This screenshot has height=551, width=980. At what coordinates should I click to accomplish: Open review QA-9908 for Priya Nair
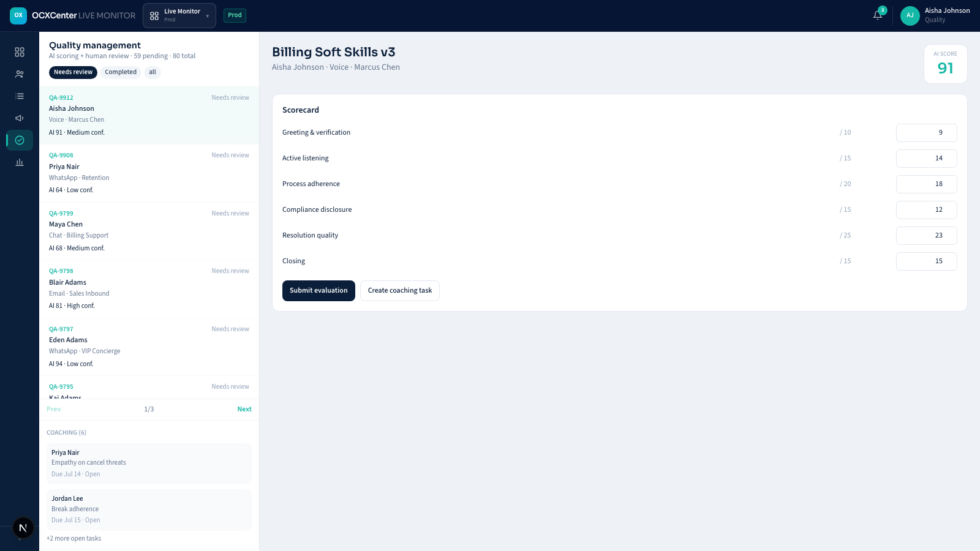pos(149,173)
